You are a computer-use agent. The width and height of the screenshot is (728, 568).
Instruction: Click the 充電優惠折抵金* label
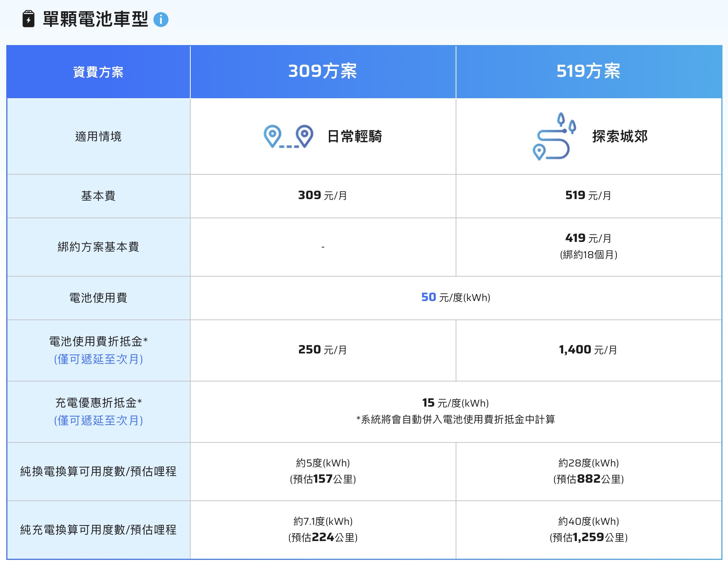pyautogui.click(x=98, y=403)
